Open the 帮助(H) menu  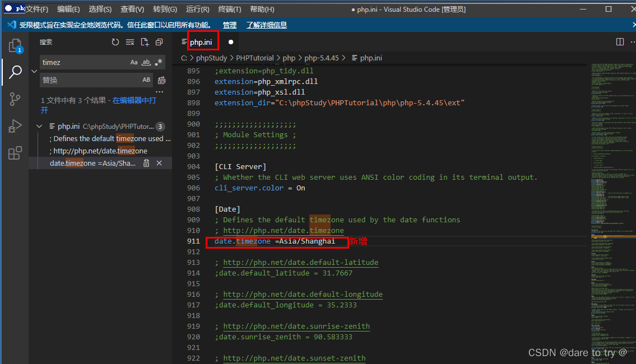tap(262, 9)
